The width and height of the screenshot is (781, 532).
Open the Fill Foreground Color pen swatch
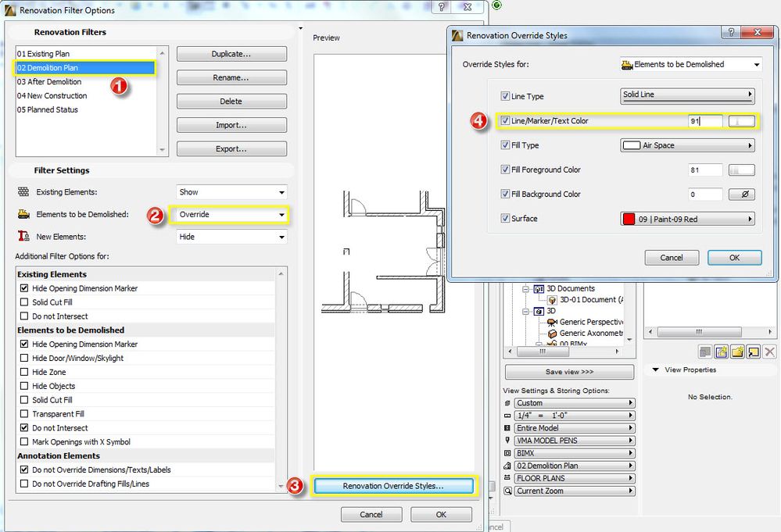pyautogui.click(x=742, y=170)
